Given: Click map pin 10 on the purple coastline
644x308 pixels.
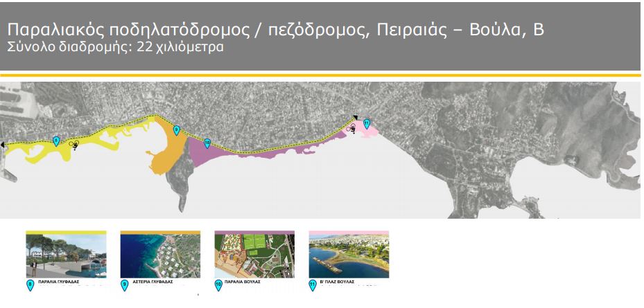Looking at the screenshot, I should coord(207,143).
